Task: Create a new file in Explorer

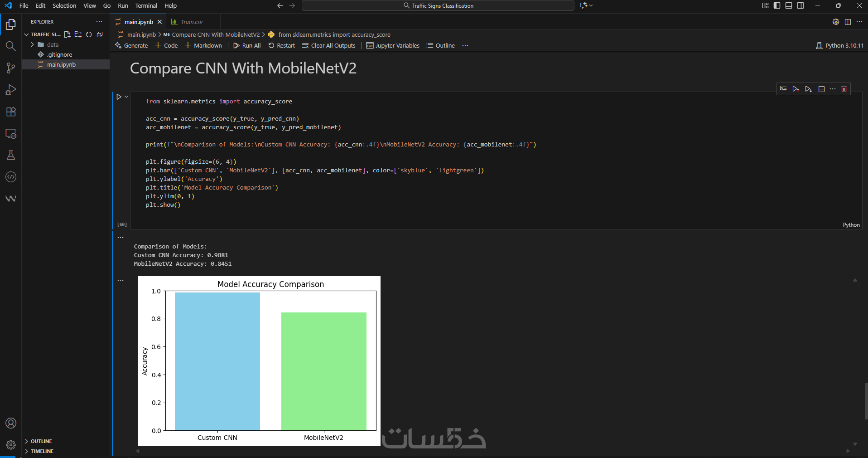Action: tap(67, 34)
